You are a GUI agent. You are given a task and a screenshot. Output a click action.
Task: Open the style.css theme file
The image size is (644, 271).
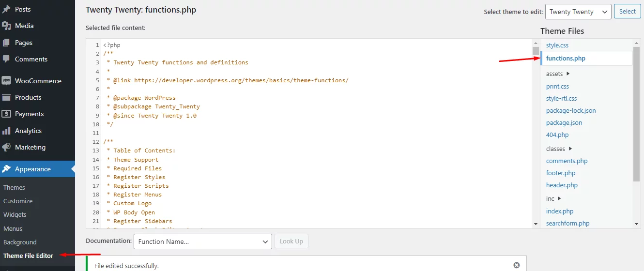[x=557, y=45]
